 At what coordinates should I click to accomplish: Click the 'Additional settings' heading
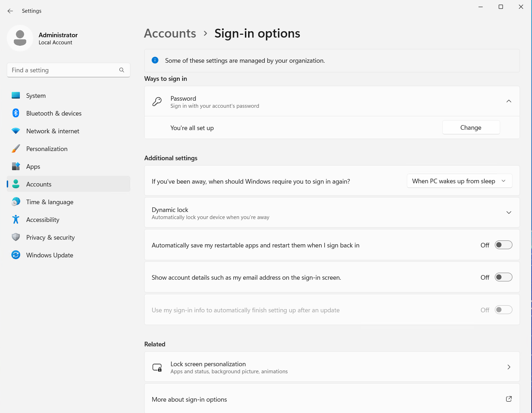tap(171, 158)
